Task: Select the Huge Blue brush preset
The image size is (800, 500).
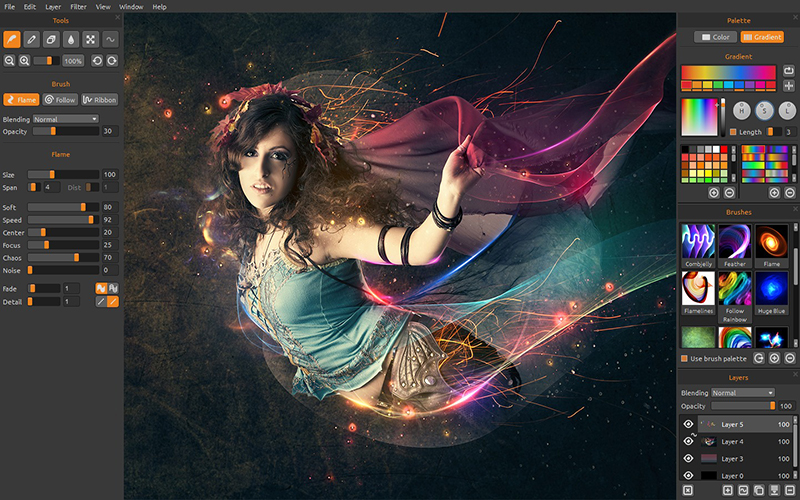Action: coord(771,293)
